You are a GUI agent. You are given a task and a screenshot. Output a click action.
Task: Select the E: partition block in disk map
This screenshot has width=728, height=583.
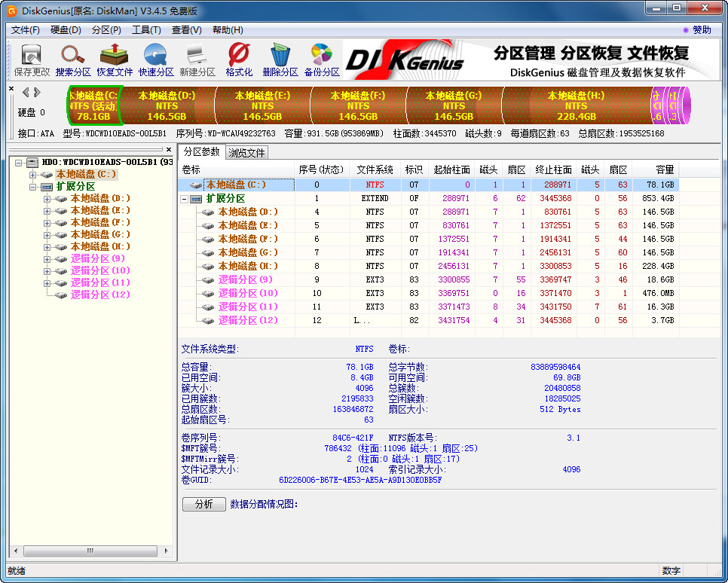pos(263,106)
